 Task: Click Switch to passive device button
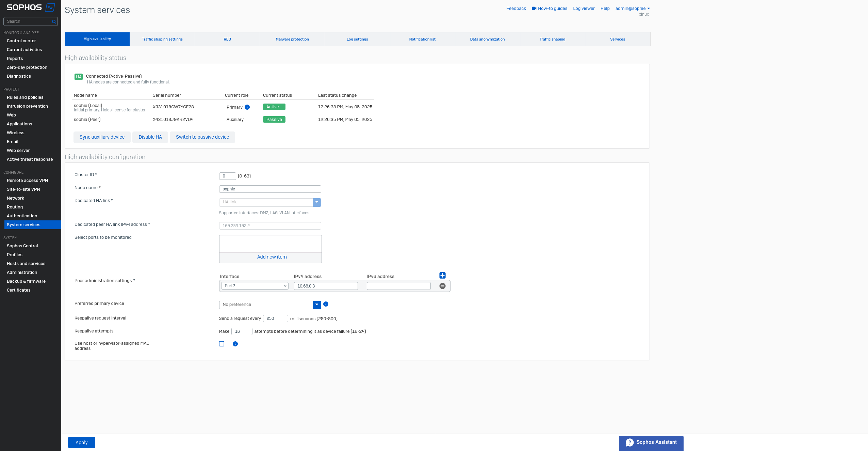pos(202,137)
